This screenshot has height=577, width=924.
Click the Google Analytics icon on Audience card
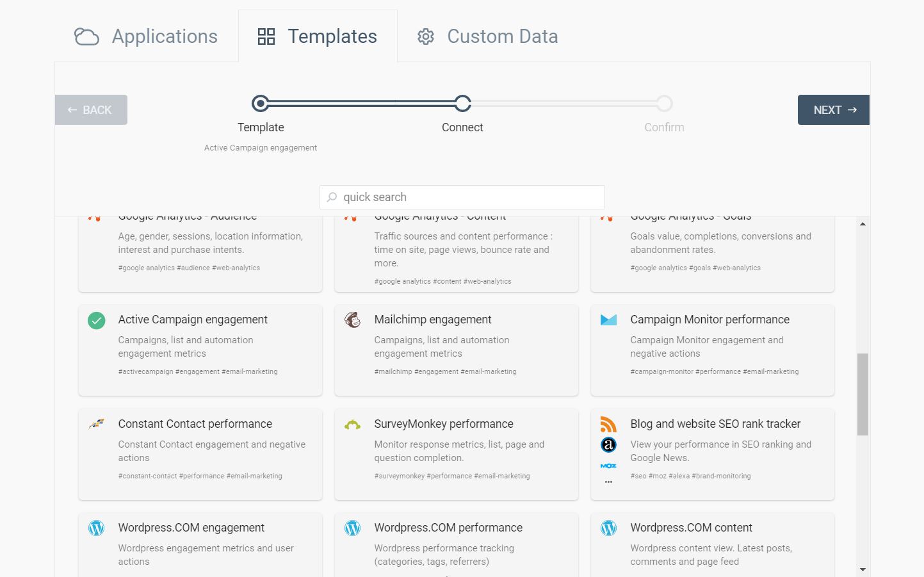[x=95, y=218]
